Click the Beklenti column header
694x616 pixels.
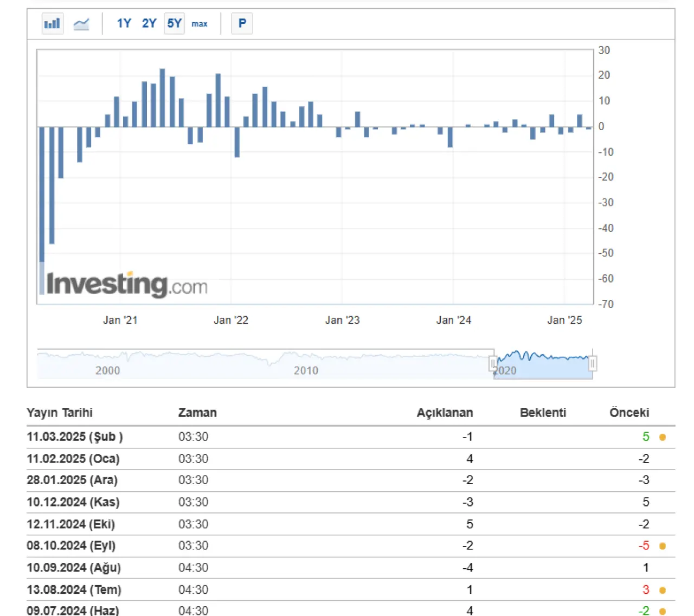(543, 413)
